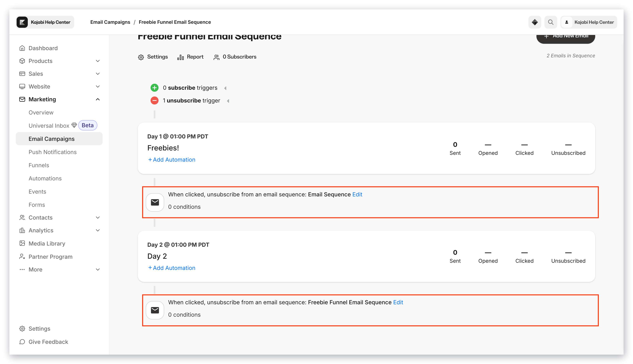633x364 pixels.
Task: Open Events in sidebar
Action: (37, 192)
